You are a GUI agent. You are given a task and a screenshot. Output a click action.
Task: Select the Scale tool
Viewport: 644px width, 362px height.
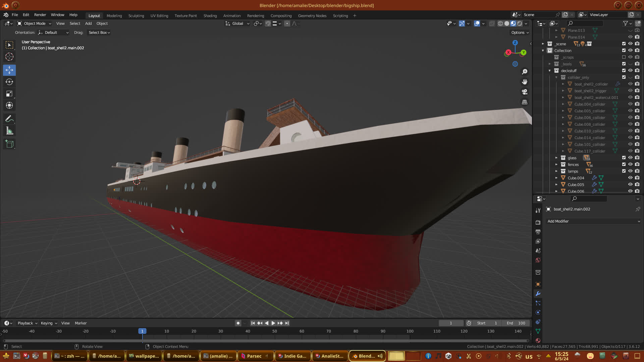coord(9,94)
